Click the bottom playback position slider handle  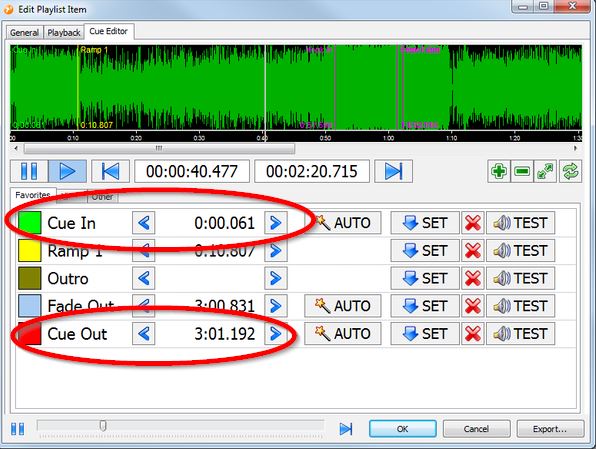103,425
